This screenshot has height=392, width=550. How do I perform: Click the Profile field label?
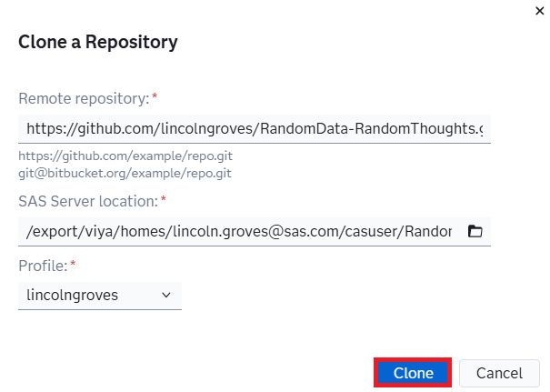(x=43, y=266)
